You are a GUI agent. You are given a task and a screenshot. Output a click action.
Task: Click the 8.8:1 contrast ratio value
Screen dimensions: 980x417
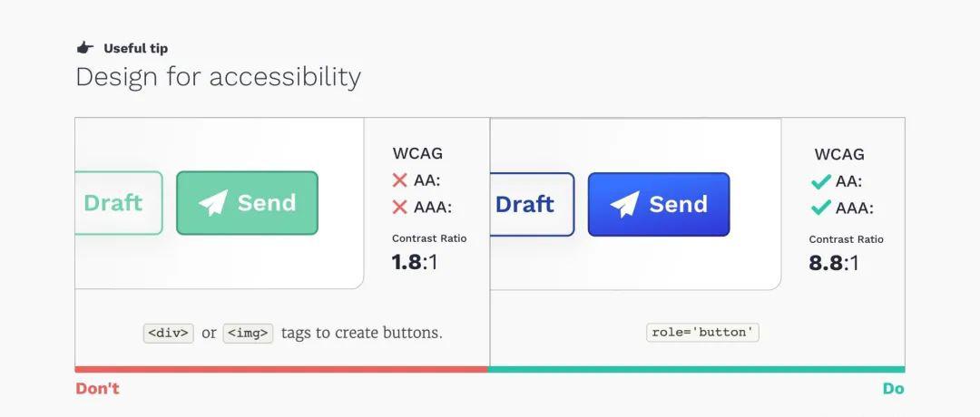(x=834, y=263)
